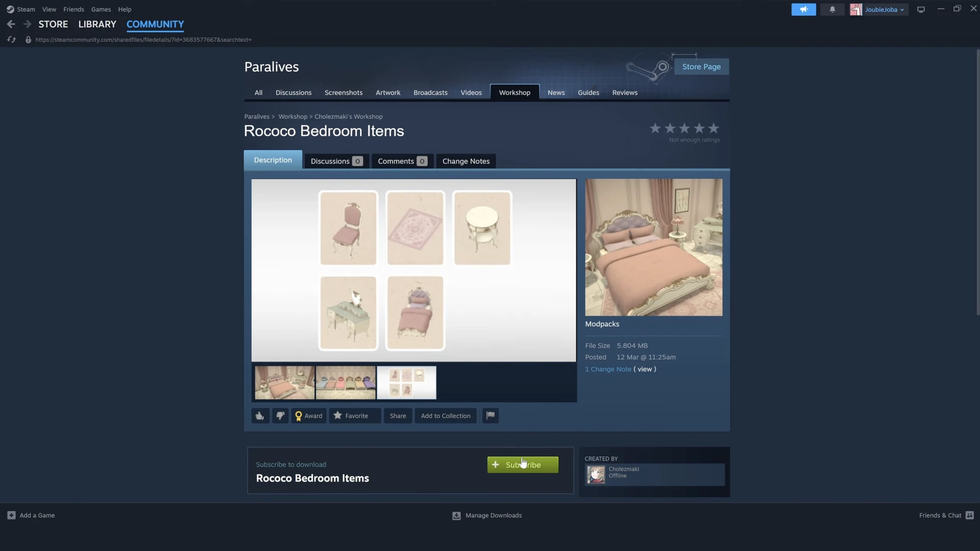The width and height of the screenshot is (980, 551).
Task: Open 1 Change Note link
Action: [x=608, y=369]
